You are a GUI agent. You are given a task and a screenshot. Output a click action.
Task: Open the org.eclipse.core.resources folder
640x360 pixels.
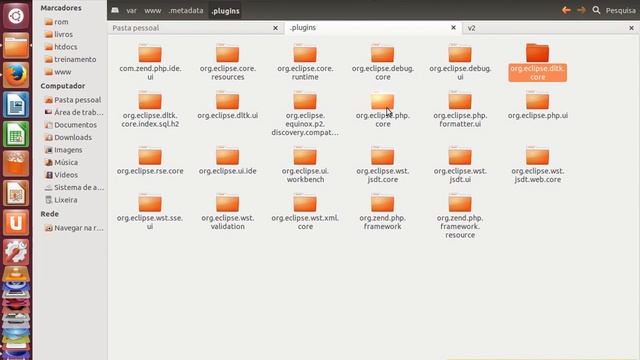pos(228,61)
